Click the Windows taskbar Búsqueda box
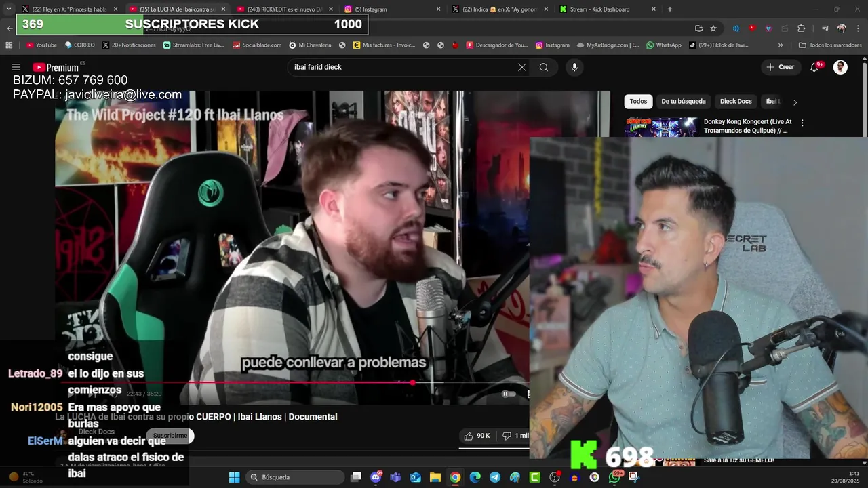 pos(295,477)
